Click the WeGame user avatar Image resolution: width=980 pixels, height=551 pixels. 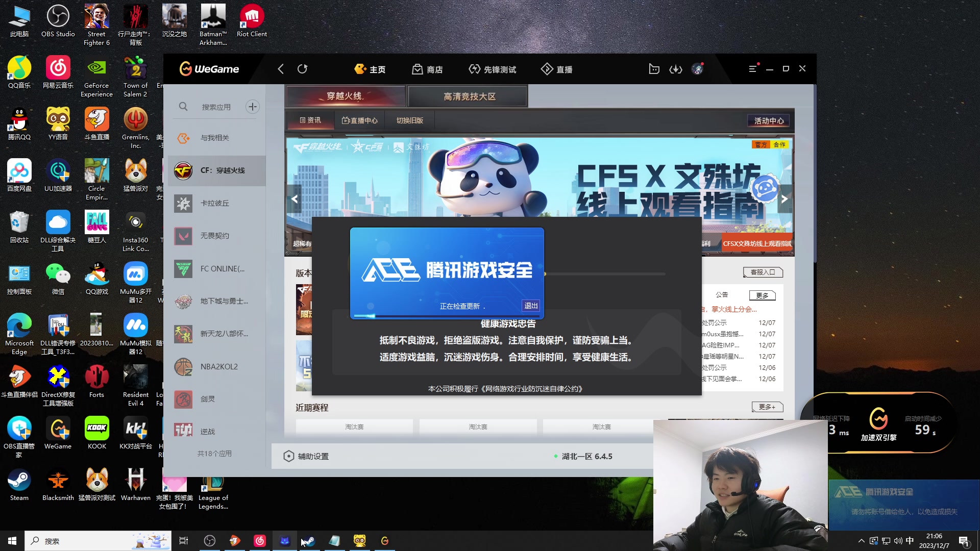point(697,69)
